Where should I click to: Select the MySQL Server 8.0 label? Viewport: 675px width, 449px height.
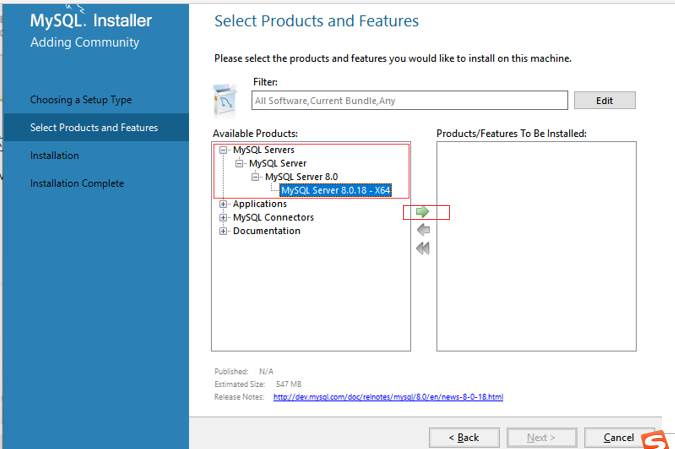pyautogui.click(x=301, y=177)
